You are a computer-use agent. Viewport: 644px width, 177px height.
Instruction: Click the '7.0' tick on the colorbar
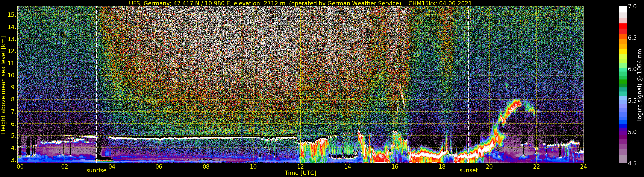(x=632, y=6)
